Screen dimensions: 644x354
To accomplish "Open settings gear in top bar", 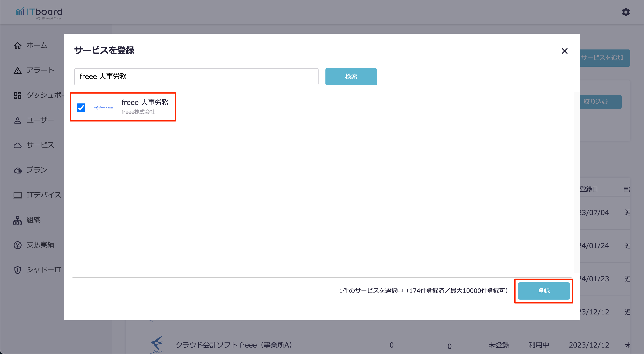I will click(626, 12).
